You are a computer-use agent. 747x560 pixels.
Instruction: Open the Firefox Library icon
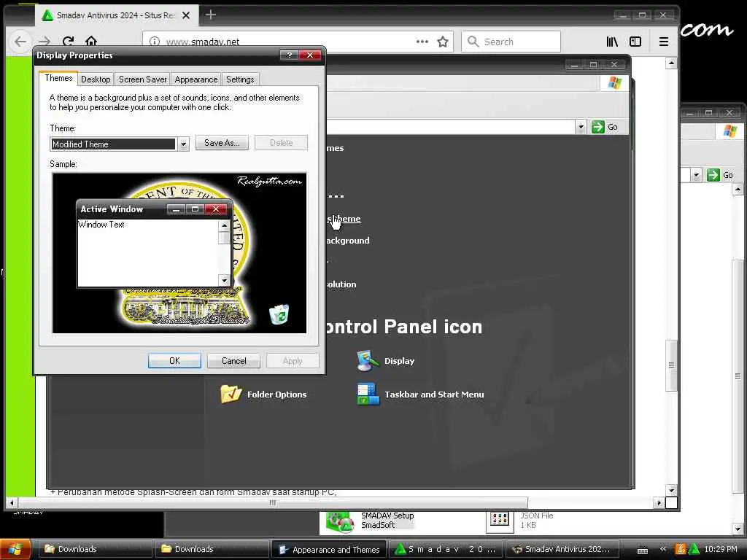coord(612,42)
